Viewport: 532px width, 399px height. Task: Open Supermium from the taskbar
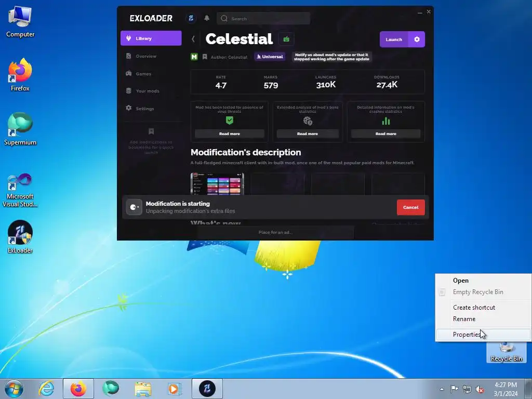(111, 389)
